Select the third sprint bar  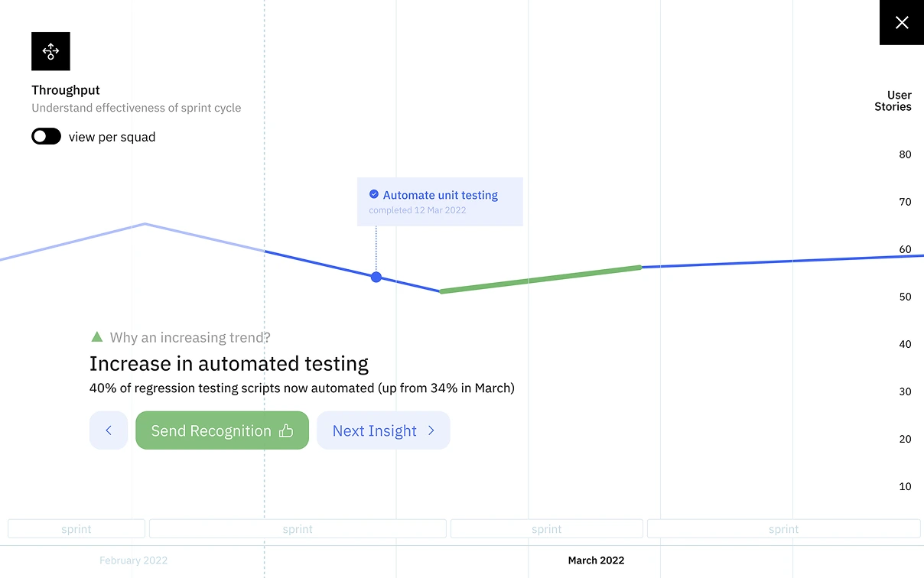[x=547, y=529]
